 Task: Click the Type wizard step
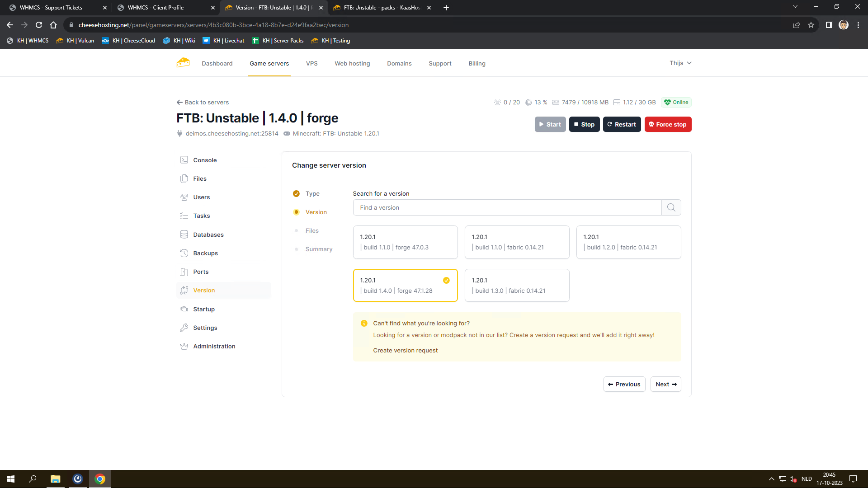[x=312, y=193]
